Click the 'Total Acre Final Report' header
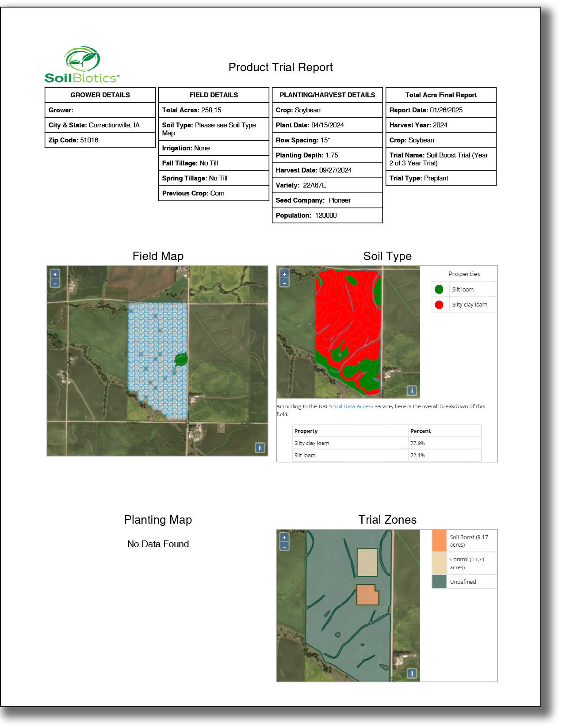The image size is (566, 728). 441,95
